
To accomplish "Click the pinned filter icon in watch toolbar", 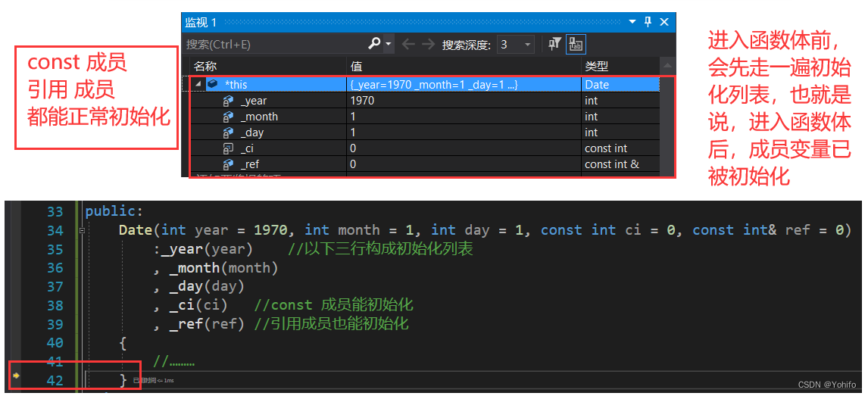I will coord(554,44).
